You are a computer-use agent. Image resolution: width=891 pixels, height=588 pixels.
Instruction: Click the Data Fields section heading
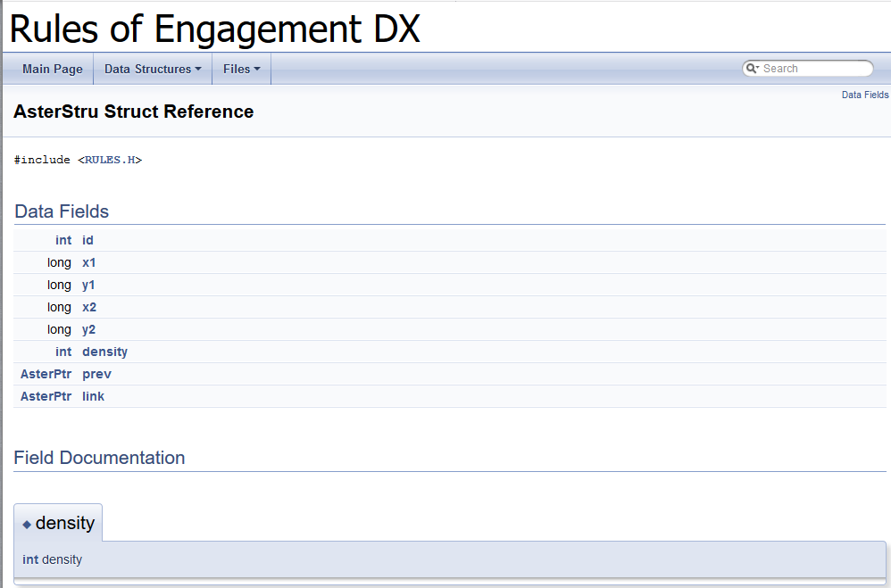coord(62,211)
